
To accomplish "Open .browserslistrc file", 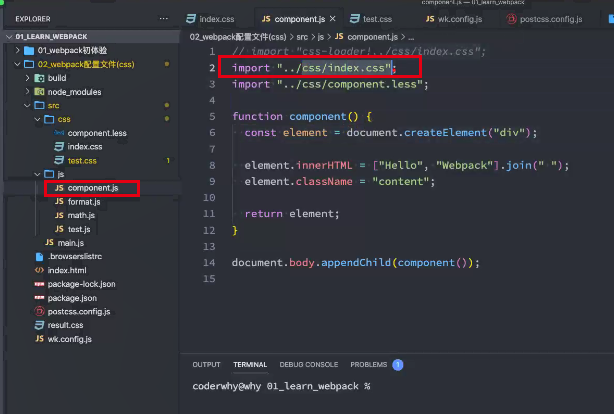I will [75, 256].
